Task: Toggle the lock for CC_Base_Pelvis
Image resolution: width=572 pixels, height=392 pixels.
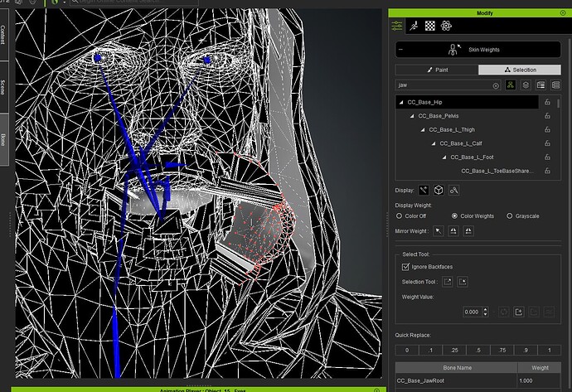Action: [547, 116]
